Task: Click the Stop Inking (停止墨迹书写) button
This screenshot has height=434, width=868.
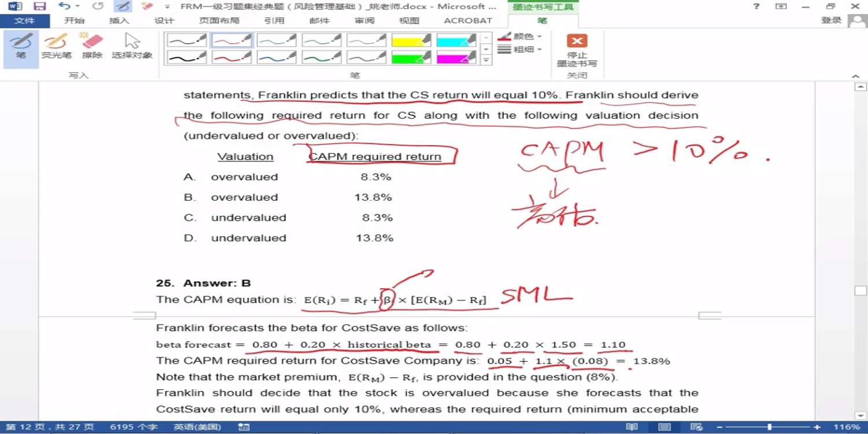Action: click(x=577, y=50)
